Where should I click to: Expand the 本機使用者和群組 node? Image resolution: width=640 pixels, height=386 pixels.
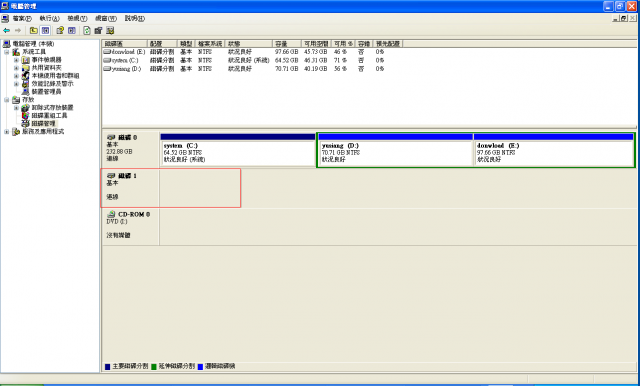(16, 76)
